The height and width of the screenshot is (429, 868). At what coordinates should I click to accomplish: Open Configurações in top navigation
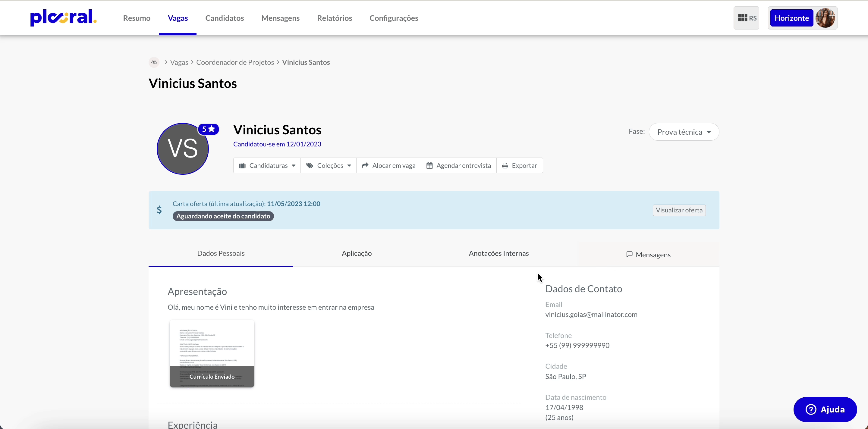coord(394,18)
